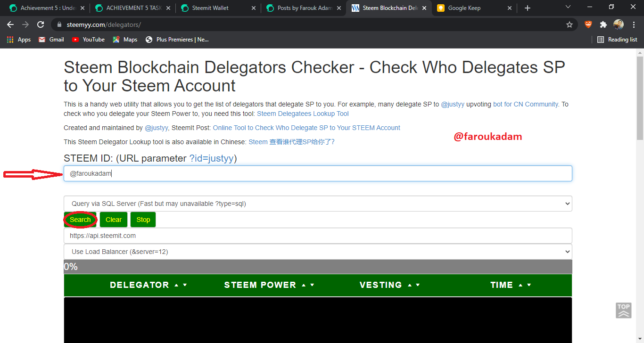Open the Steem Delegatees Lookup Tool link
Screen dimensions: 644x343
coord(303,114)
